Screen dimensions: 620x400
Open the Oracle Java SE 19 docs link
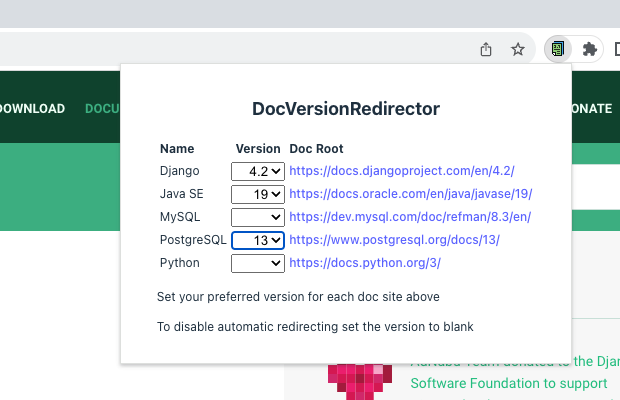(x=411, y=194)
